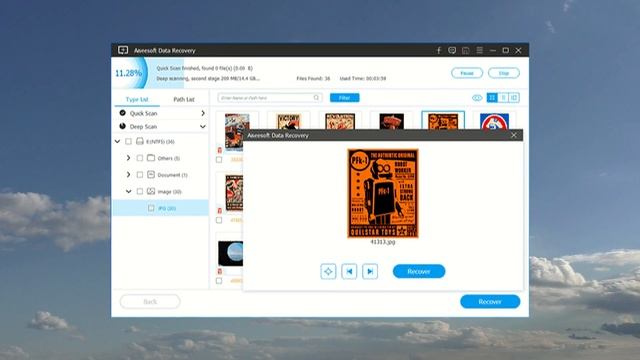Click the Used Time readout
The width and height of the screenshot is (640, 360).
click(x=363, y=78)
